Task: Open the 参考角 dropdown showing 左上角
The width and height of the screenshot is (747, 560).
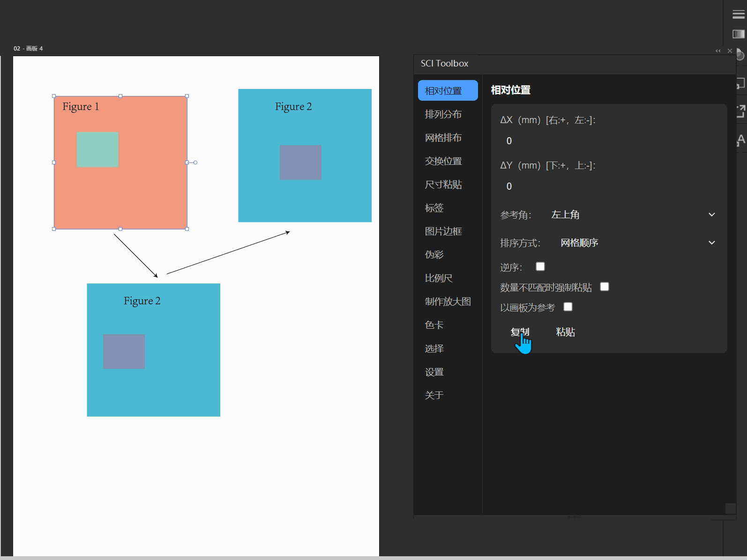Action: [x=633, y=214]
